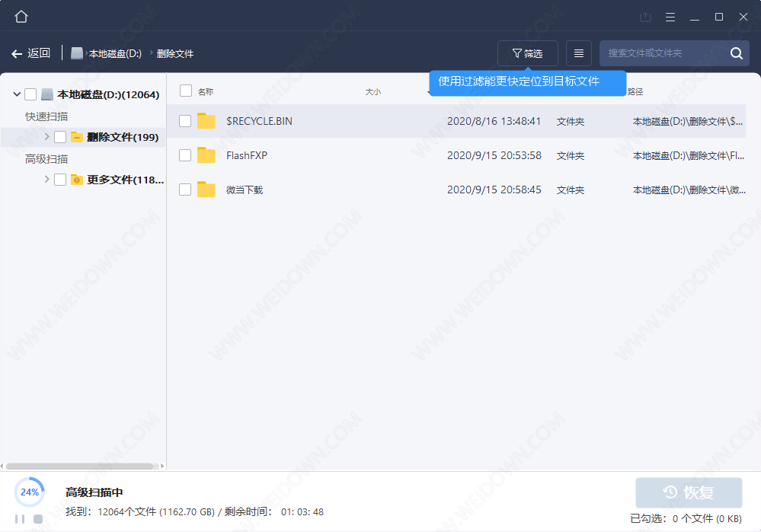The image size is (761, 532).
Task: Click the right scroll arrow of tree panel
Action: point(162,466)
